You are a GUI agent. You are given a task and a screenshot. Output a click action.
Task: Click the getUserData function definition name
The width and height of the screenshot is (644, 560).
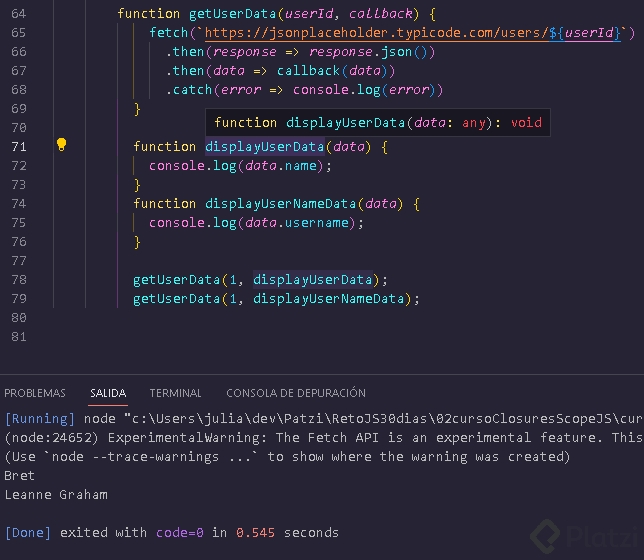[232, 14]
